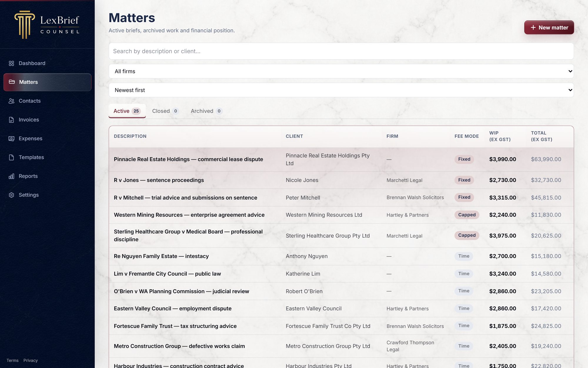This screenshot has width=588, height=368.
Task: Switch to the Archived tab
Action: point(206,111)
